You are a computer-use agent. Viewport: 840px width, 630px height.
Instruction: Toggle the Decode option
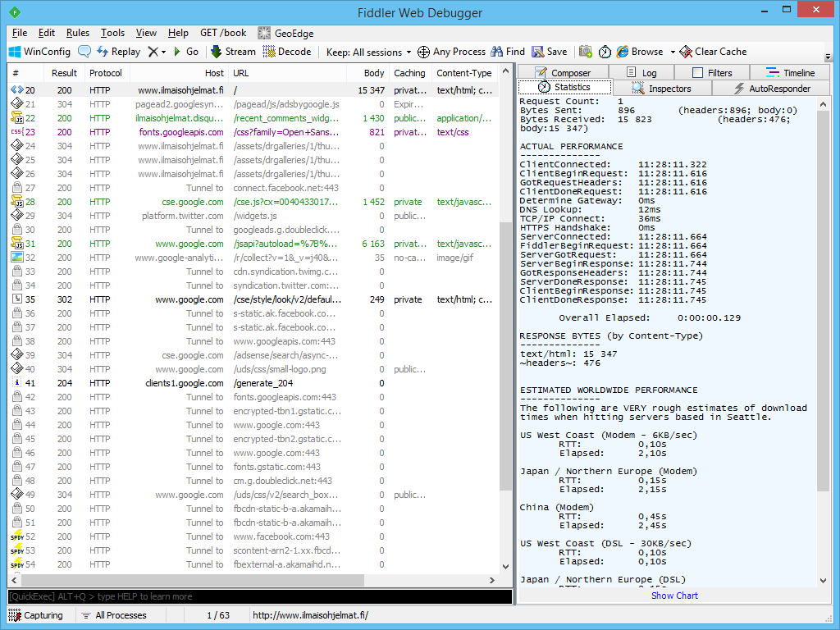(287, 52)
